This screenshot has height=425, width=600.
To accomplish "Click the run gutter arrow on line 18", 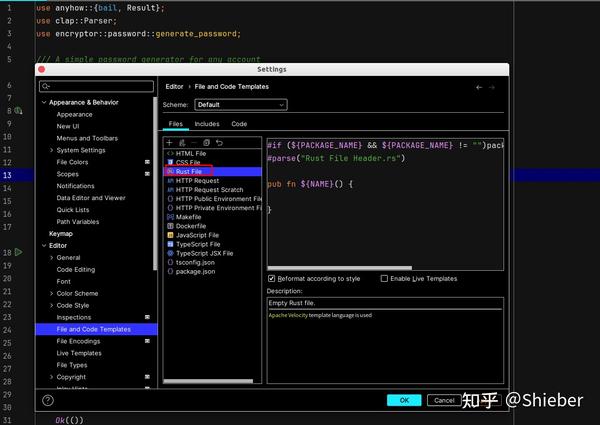I will [x=18, y=252].
